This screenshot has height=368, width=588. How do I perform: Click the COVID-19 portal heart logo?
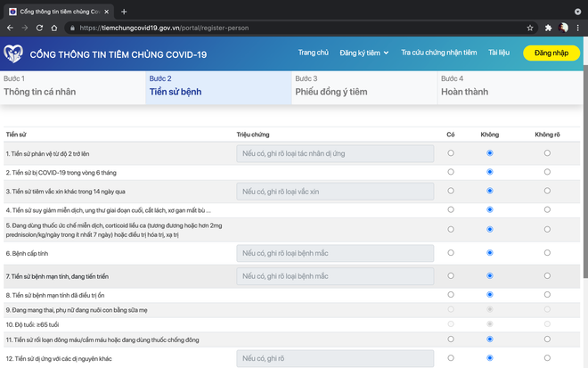tap(13, 54)
